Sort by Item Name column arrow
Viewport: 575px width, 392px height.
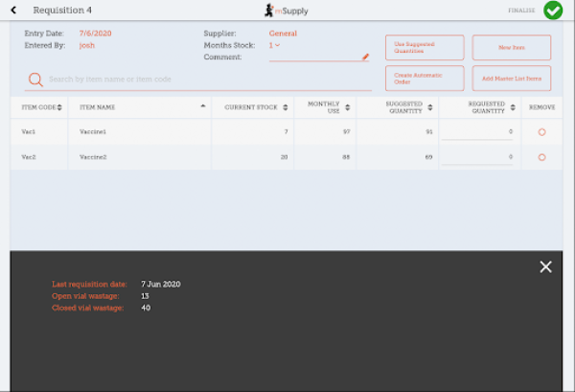tap(203, 107)
